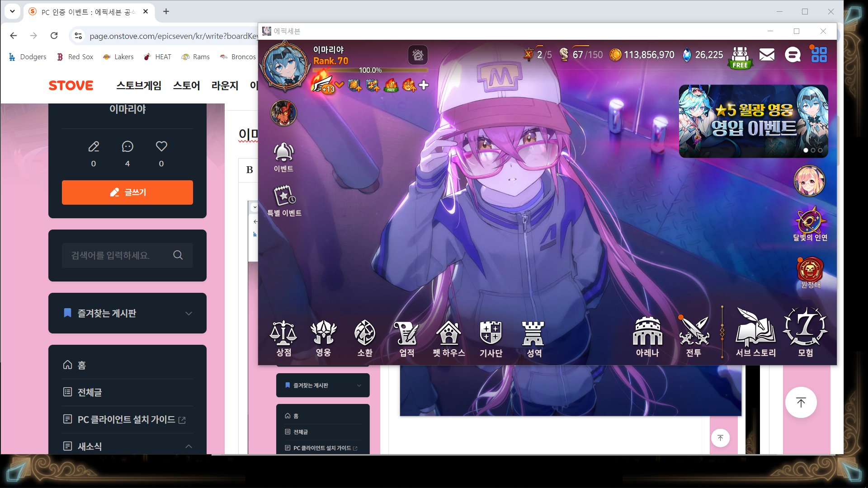Click the posts count pencil icon

(94, 146)
